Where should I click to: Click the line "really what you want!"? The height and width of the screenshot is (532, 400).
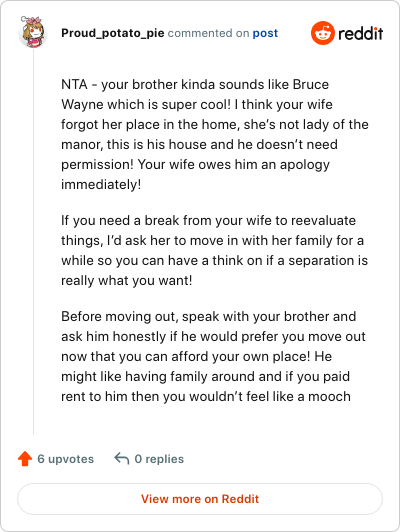tap(127, 281)
